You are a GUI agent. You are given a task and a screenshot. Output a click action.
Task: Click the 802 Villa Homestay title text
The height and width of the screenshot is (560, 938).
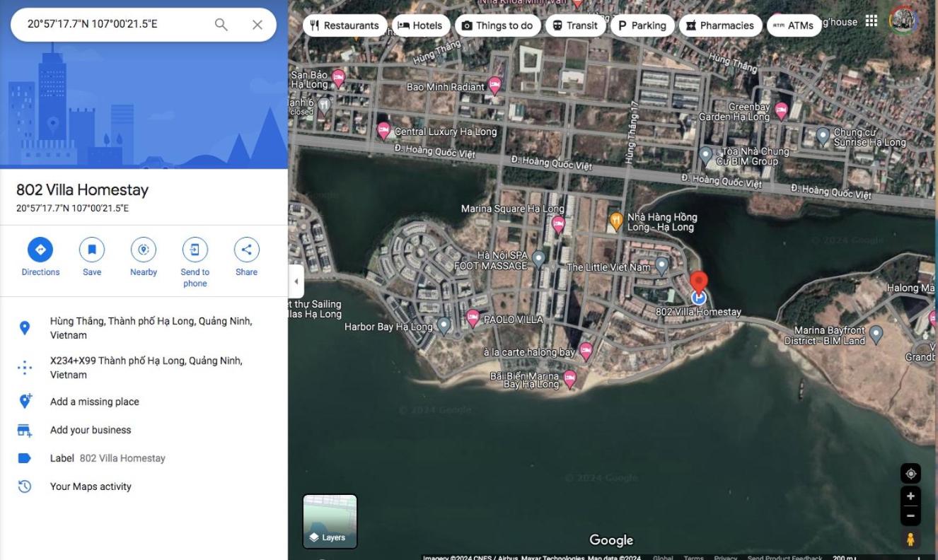(82, 189)
